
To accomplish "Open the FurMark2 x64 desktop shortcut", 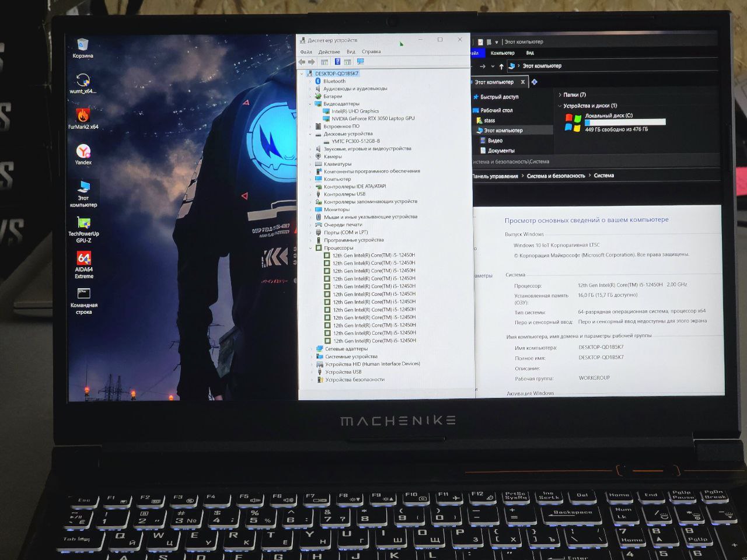I will click(x=83, y=117).
